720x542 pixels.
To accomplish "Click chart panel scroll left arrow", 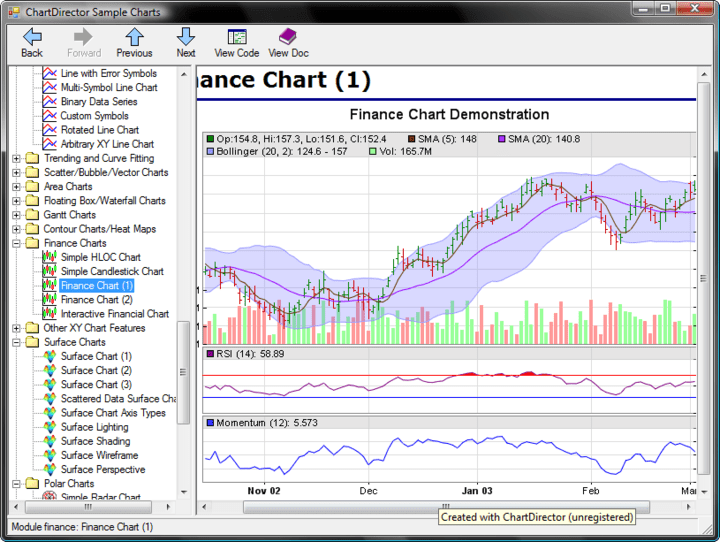I will tap(204, 507).
